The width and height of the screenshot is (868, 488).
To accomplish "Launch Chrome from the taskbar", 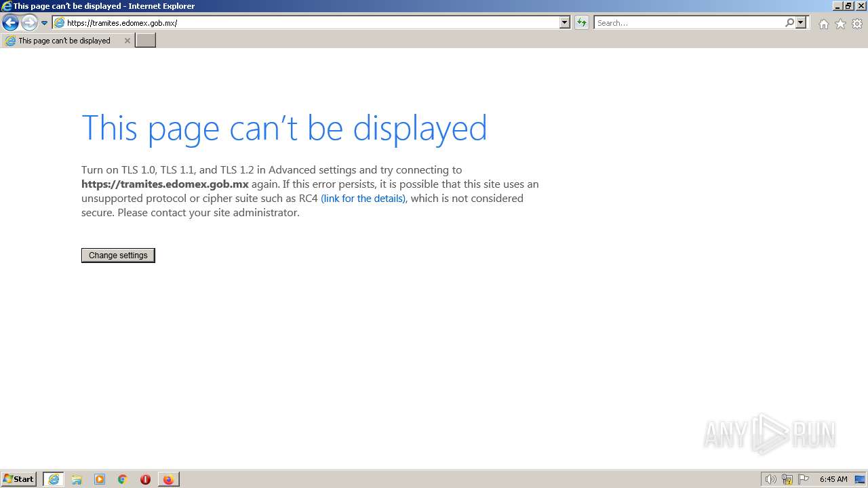I will (x=123, y=479).
